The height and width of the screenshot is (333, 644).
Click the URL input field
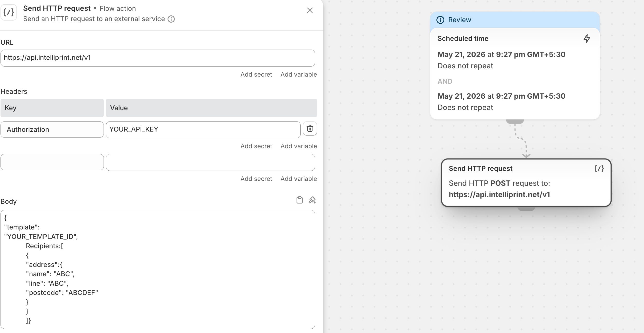[x=158, y=58]
